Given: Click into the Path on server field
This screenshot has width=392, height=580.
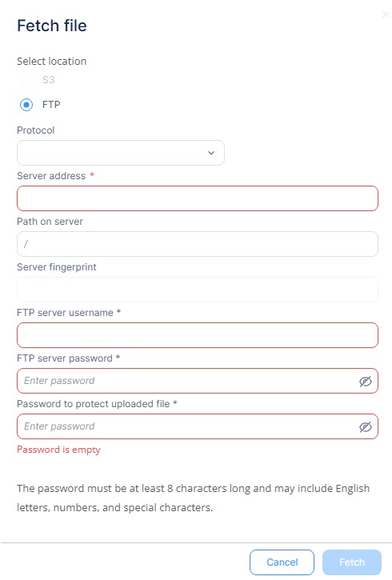Looking at the screenshot, I should click(198, 244).
